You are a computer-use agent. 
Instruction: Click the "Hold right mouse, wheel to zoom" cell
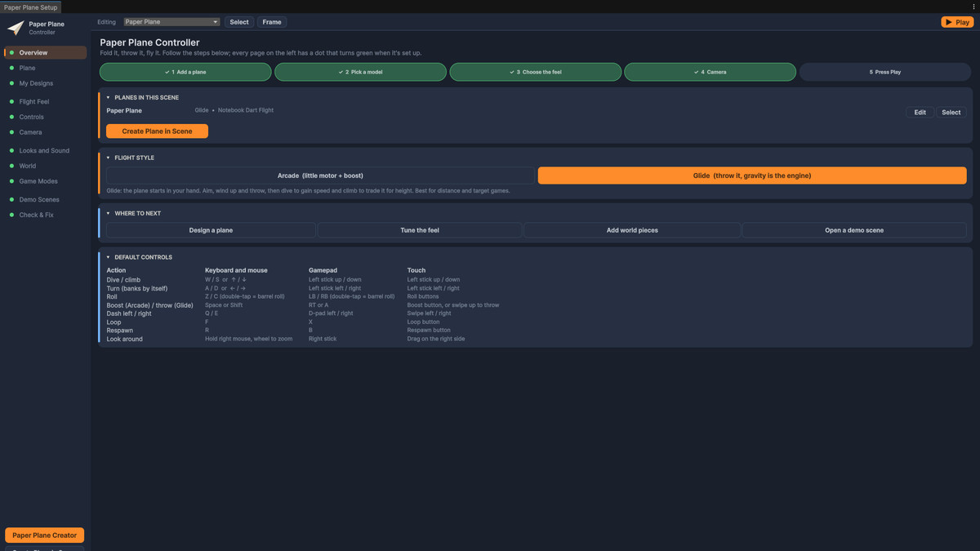click(248, 339)
